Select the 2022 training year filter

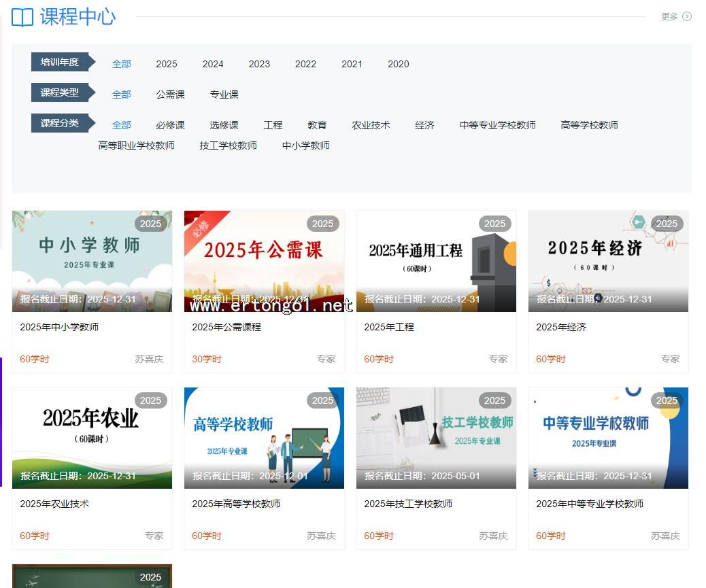305,64
